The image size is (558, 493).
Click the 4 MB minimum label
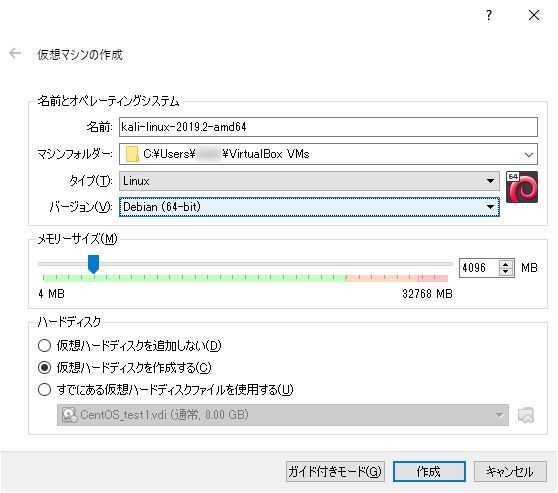[x=52, y=294]
